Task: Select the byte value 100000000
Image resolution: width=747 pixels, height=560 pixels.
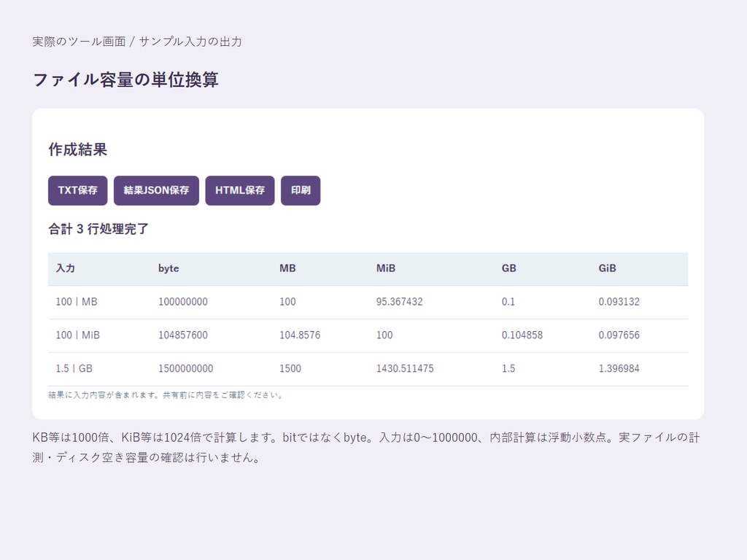Action: pyautogui.click(x=183, y=301)
